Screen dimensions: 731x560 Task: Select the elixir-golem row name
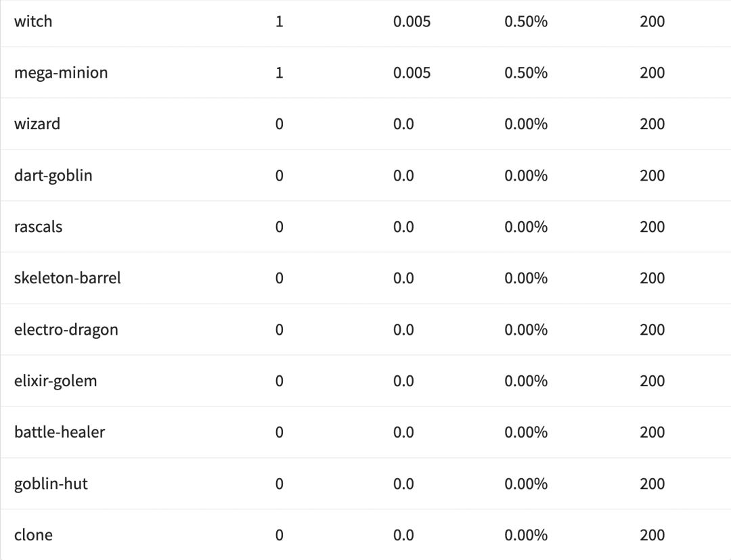tap(56, 381)
